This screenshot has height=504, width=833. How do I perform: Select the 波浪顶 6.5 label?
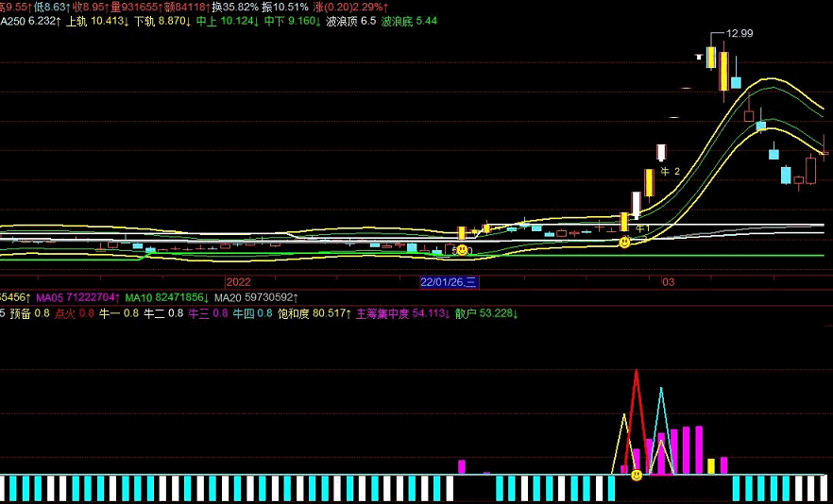pyautogui.click(x=351, y=22)
